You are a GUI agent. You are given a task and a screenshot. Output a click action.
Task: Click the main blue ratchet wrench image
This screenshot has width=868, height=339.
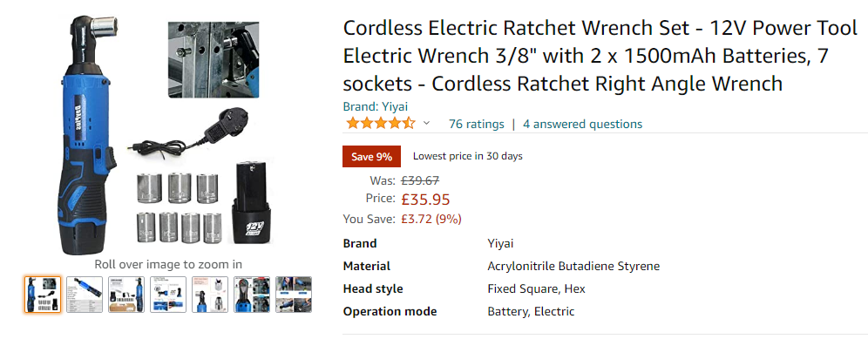(83, 136)
